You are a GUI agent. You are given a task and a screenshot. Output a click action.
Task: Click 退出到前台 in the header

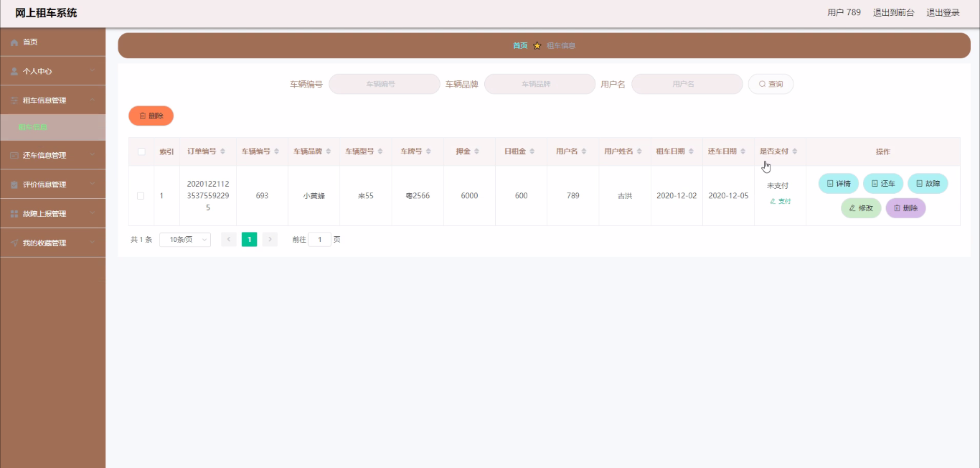point(893,13)
